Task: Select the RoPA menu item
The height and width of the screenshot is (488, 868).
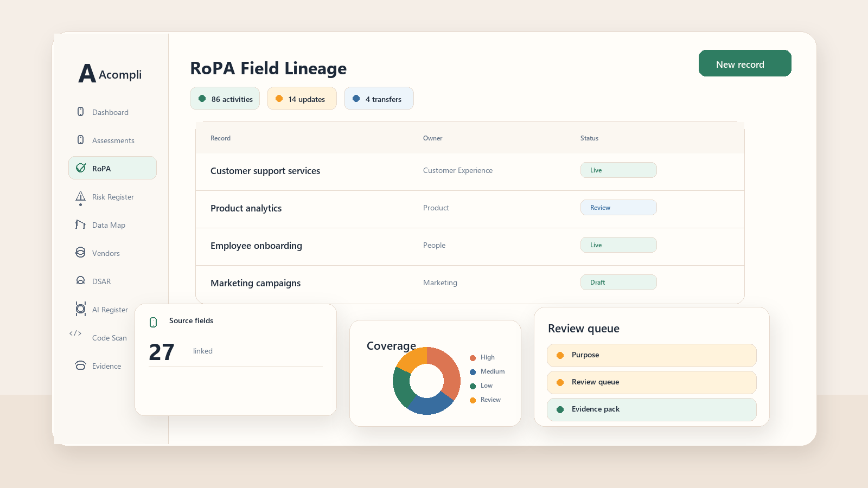Action: (112, 168)
